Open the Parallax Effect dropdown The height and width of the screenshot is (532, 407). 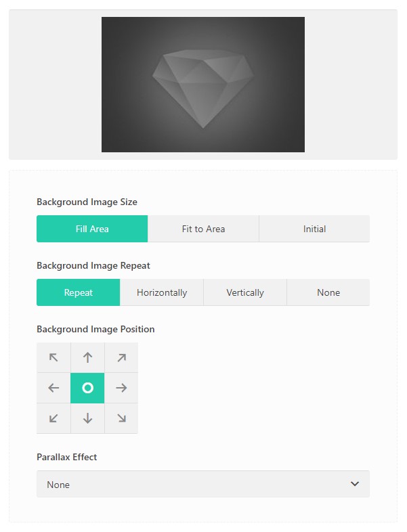(203, 484)
